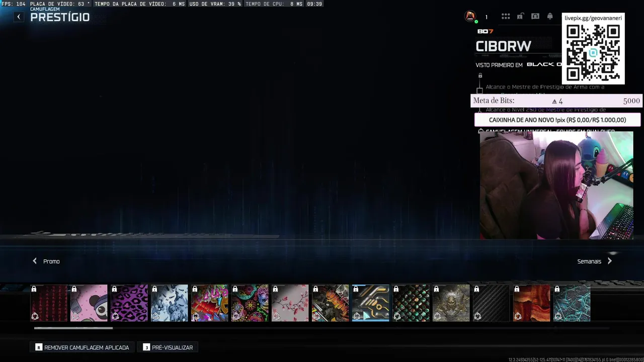Viewport: 644px width, 362px height.
Task: Select the black carbon fiber camo
Action: [x=492, y=303]
